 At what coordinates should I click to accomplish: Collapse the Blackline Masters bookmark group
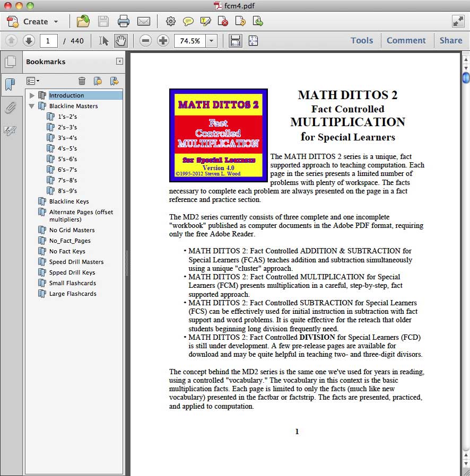click(32, 106)
